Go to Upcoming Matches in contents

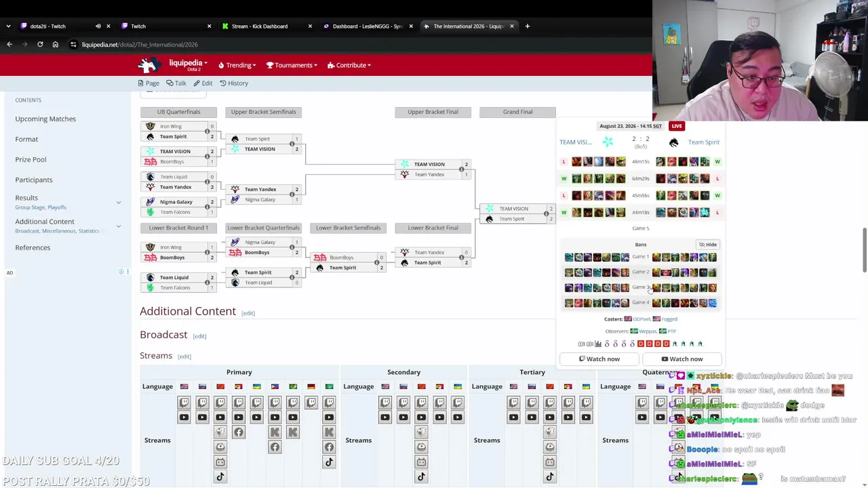pos(45,119)
